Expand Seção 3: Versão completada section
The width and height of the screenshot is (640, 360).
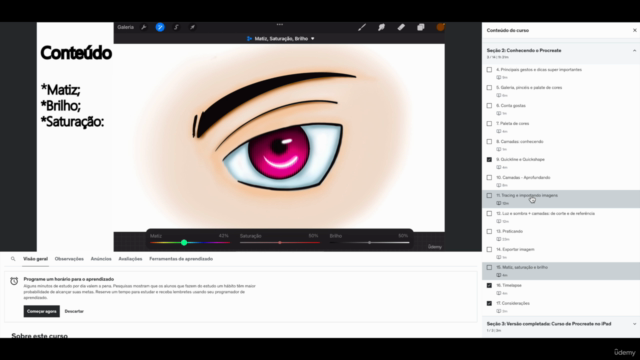(634, 324)
